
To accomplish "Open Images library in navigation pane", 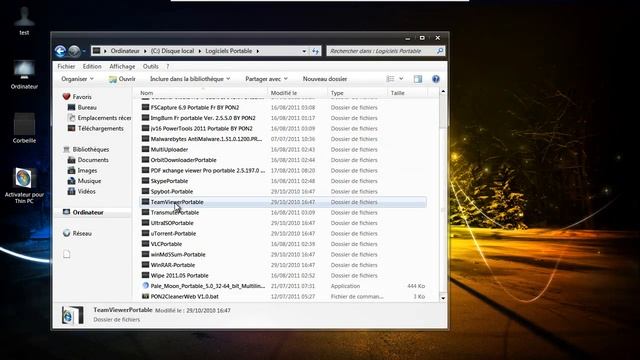I will pyautogui.click(x=82, y=170).
